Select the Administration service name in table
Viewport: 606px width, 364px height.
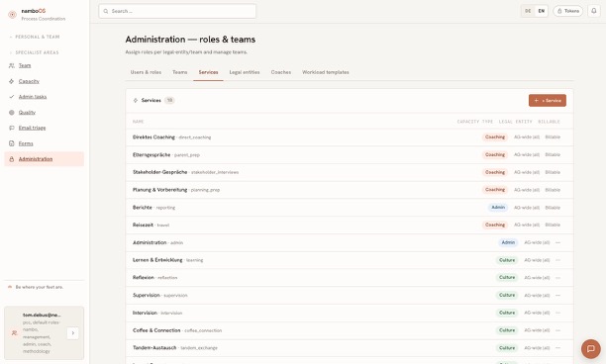click(150, 242)
